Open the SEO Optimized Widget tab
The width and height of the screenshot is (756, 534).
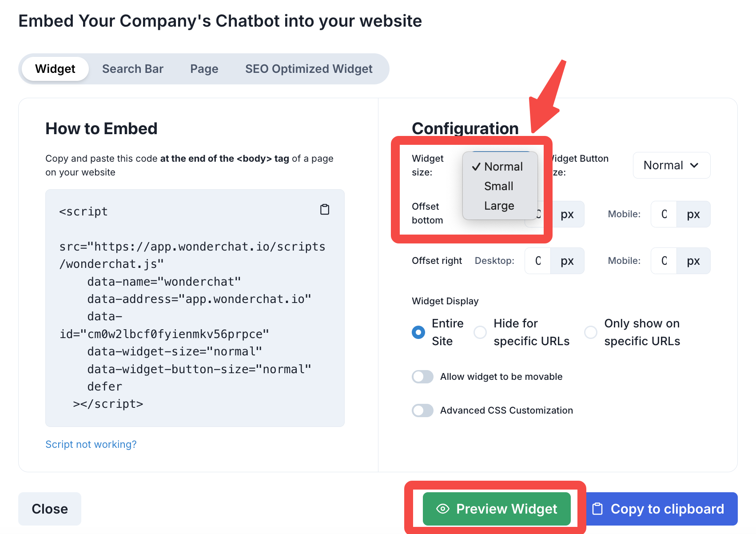(x=309, y=69)
